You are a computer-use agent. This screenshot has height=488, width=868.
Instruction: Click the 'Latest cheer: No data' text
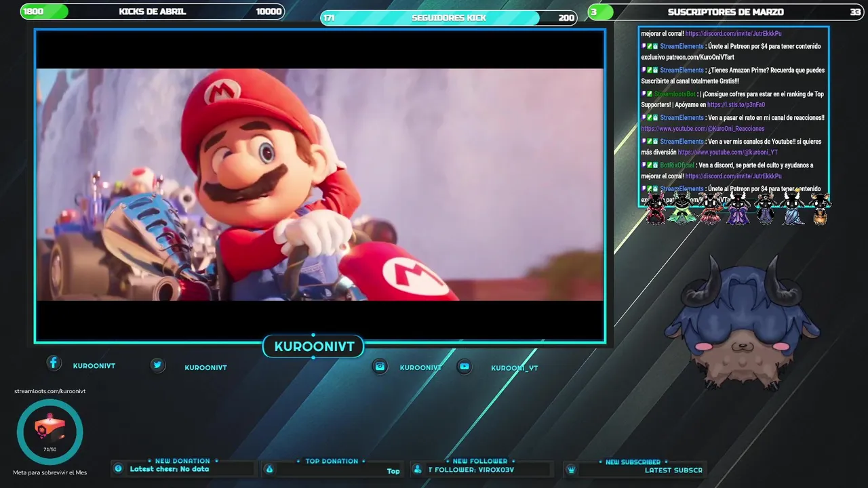pos(170,469)
